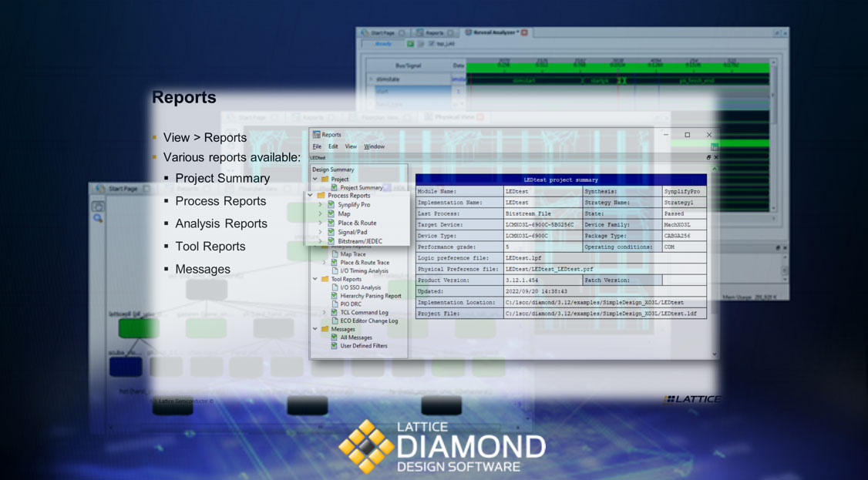
Task: Select the Project folder icon
Action: [x=325, y=180]
